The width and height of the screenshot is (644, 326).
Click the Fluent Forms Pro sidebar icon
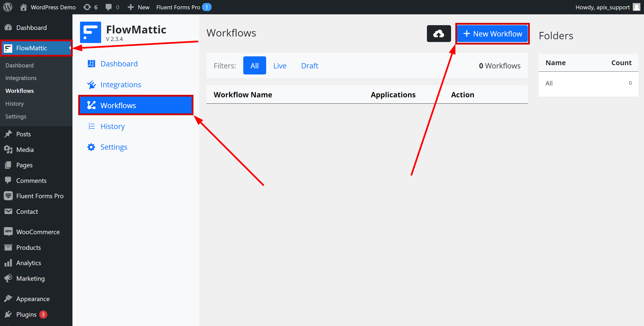pyautogui.click(x=8, y=196)
